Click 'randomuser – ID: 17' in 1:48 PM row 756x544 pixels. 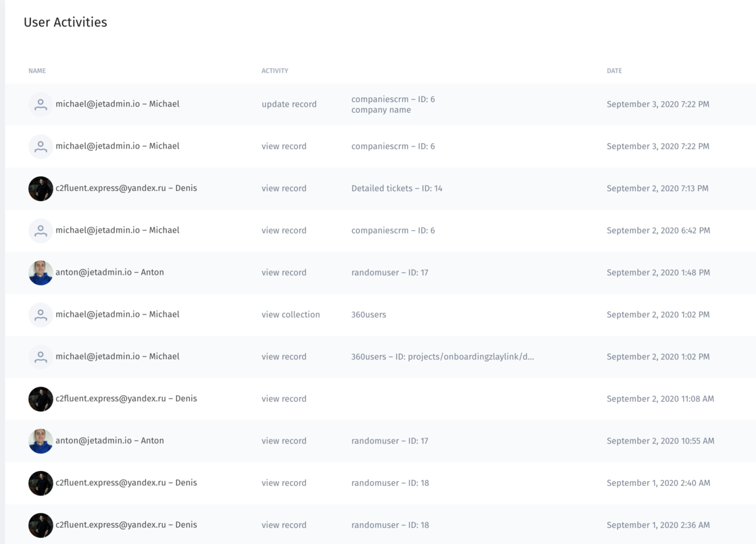click(x=389, y=273)
